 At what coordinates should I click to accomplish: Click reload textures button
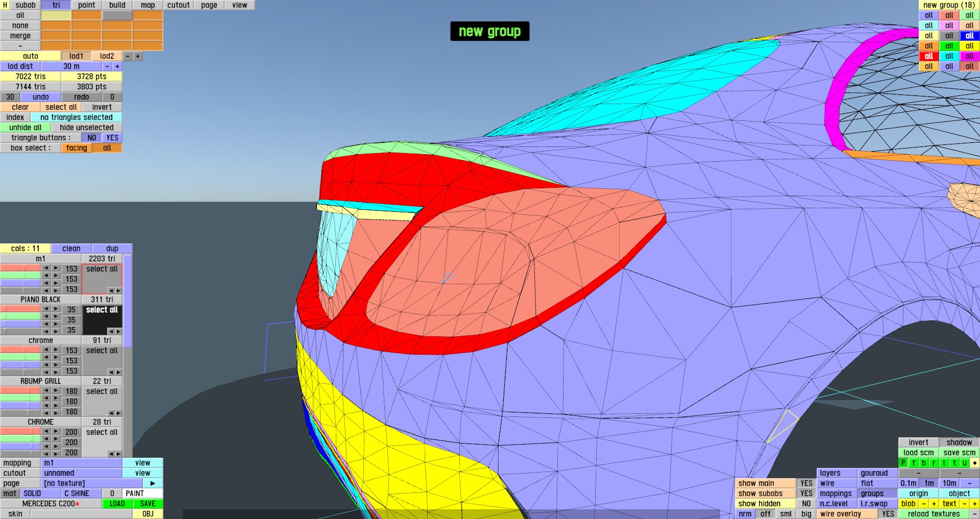pyautogui.click(x=934, y=514)
